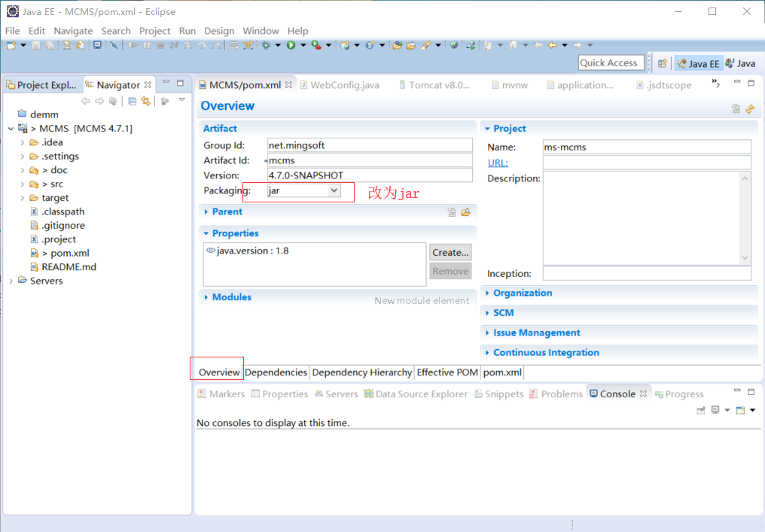Click the Quick Access search box
765x532 pixels.
(x=611, y=63)
